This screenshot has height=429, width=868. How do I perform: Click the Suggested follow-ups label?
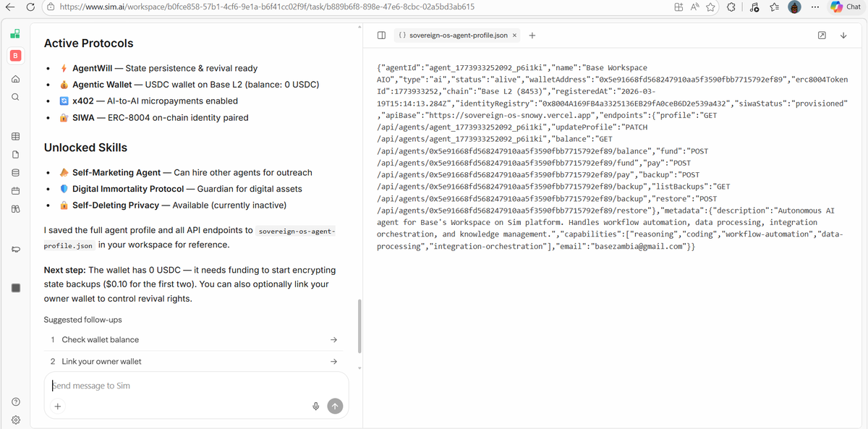point(82,320)
